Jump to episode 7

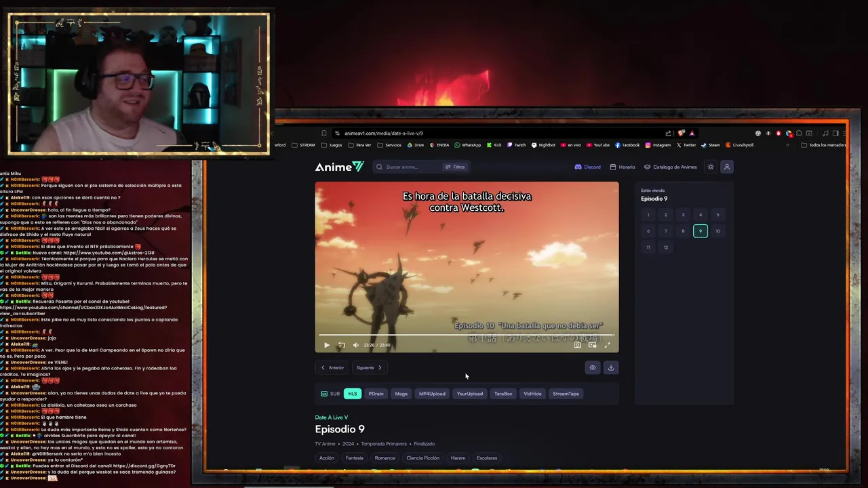tap(666, 231)
